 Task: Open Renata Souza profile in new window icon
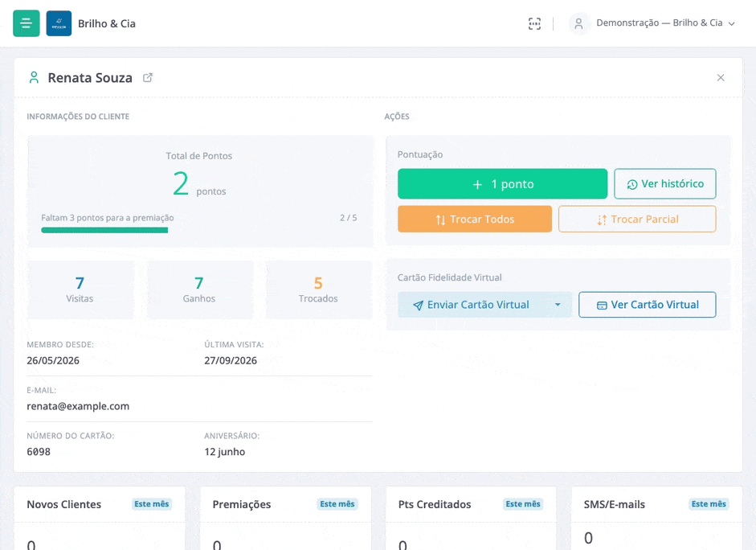[148, 78]
